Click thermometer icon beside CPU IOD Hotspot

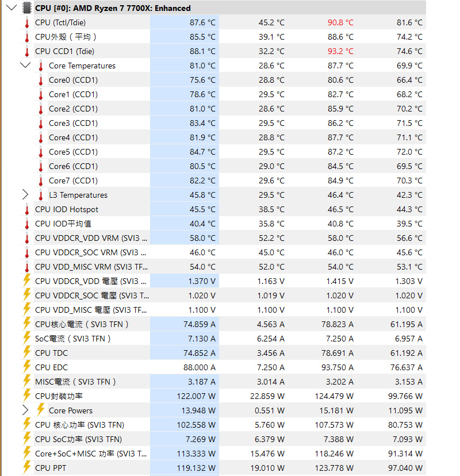26,209
